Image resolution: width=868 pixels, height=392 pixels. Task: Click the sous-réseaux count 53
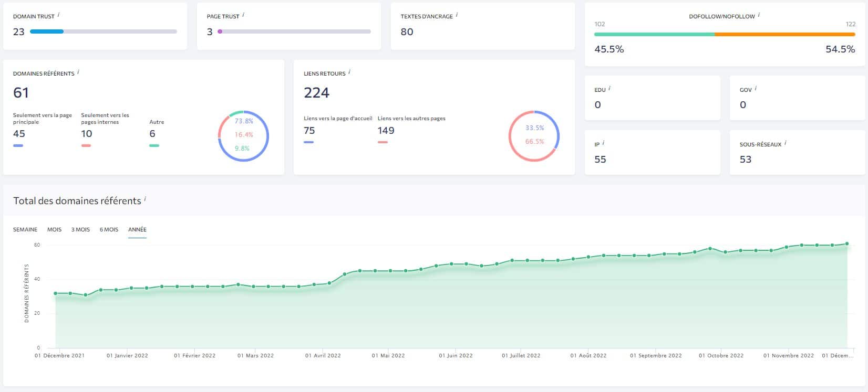[x=746, y=160]
